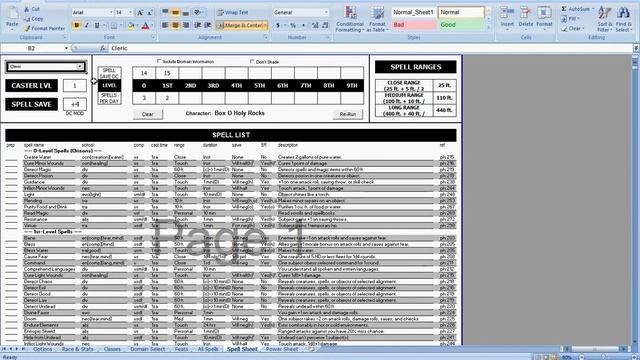Decrease font size with Shrink Font
This screenshot has width=640, height=360.
(150, 13)
